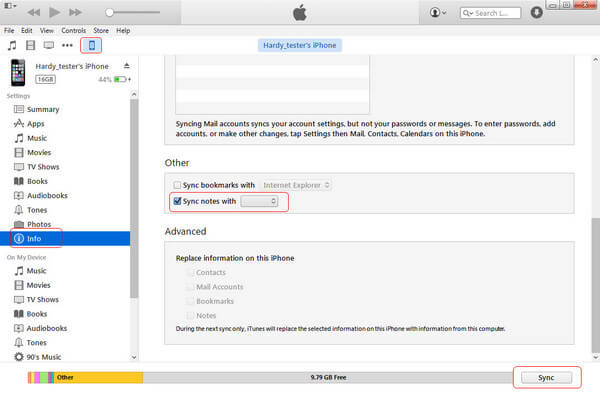Open the Help menu
This screenshot has width=600, height=393.
point(123,31)
